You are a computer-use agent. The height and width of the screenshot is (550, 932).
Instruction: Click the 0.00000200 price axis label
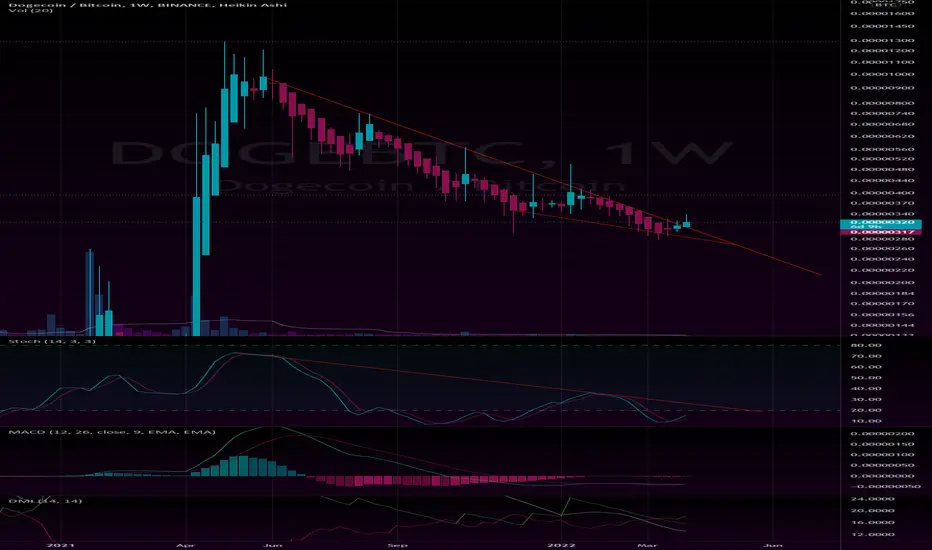coord(881,282)
